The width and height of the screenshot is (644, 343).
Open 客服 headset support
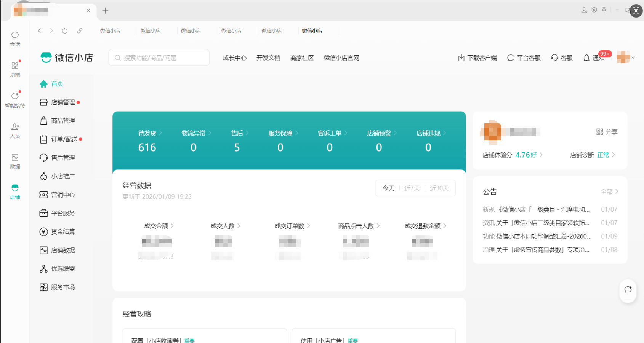(x=562, y=58)
